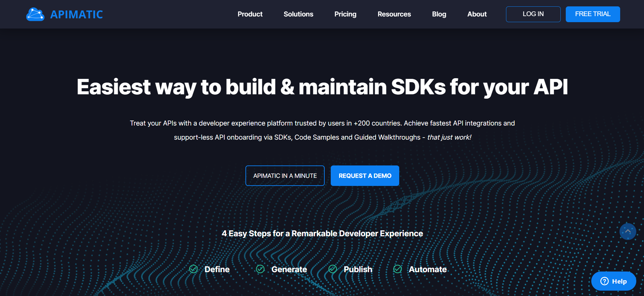Open the About menu item
Viewport: 644px width, 296px height.
pos(477,14)
